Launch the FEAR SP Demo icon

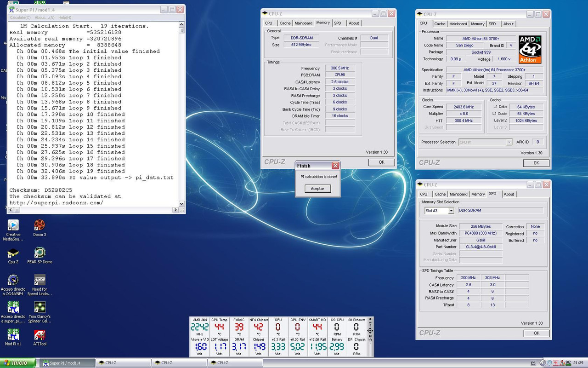click(40, 253)
